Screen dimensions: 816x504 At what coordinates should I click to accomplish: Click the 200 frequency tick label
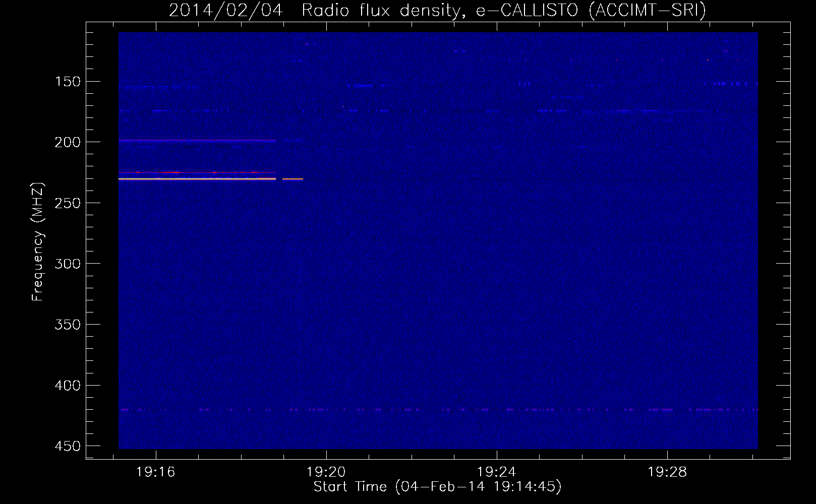68,142
